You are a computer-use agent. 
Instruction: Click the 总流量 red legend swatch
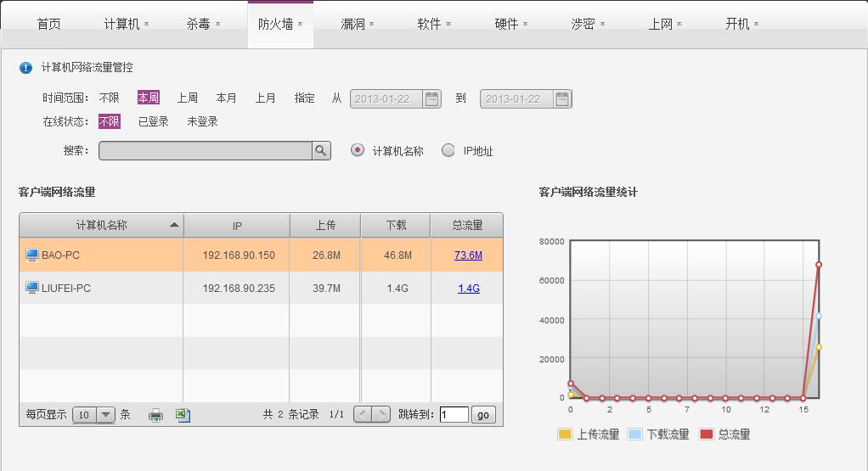pos(707,434)
